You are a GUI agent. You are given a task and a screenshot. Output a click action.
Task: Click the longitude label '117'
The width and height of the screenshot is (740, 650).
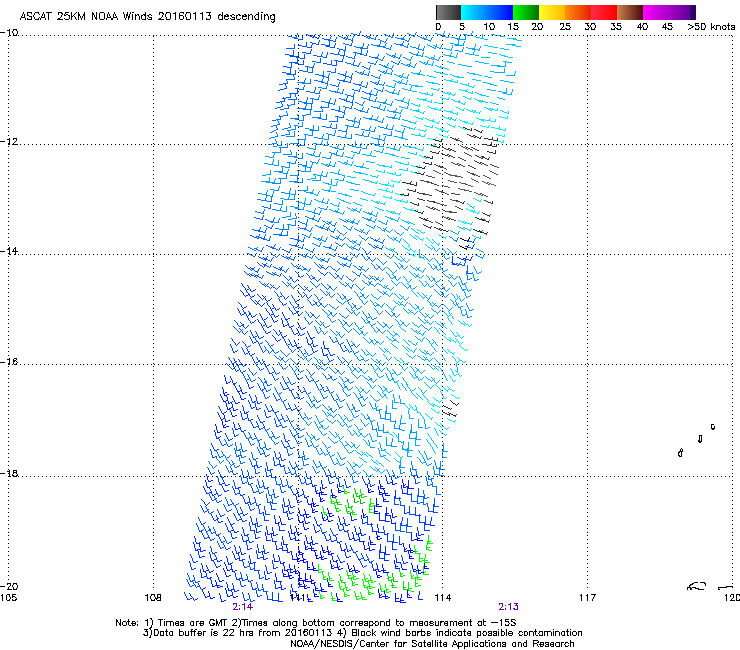[588, 598]
